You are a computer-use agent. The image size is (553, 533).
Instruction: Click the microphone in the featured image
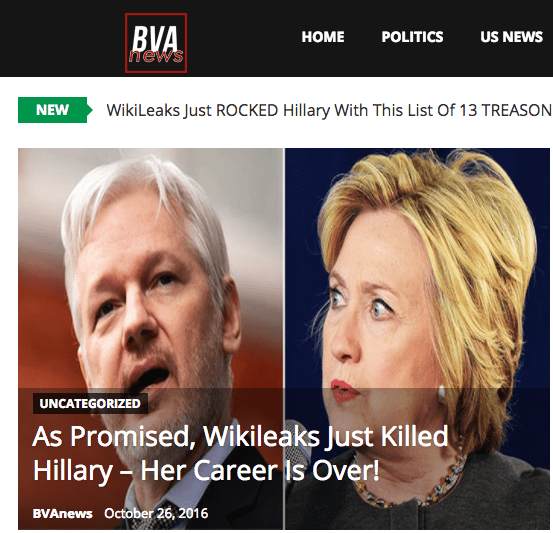pos(298,437)
